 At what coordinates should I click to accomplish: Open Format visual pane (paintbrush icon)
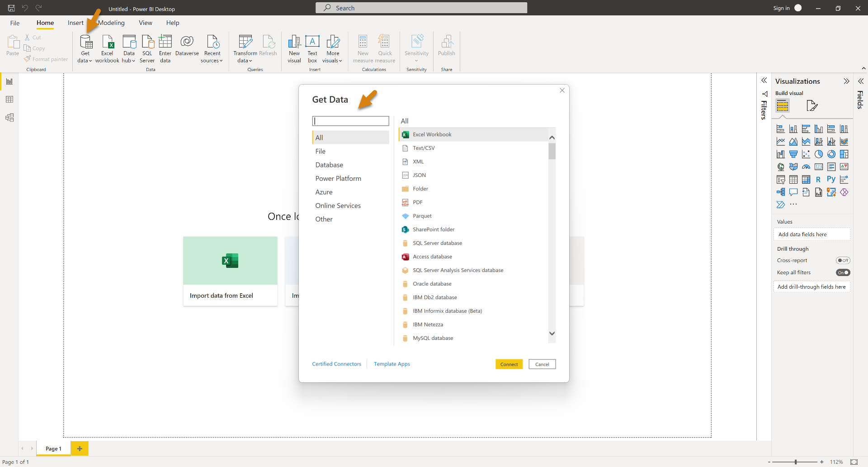pyautogui.click(x=812, y=106)
